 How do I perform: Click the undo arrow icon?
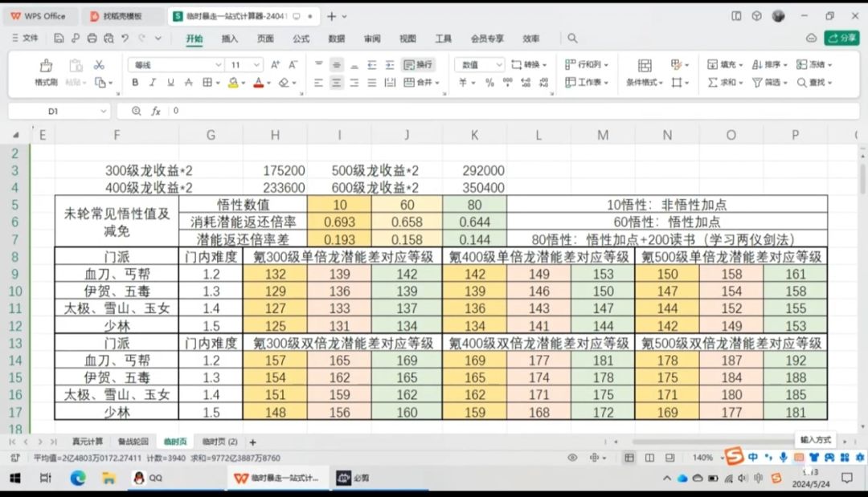(x=125, y=39)
